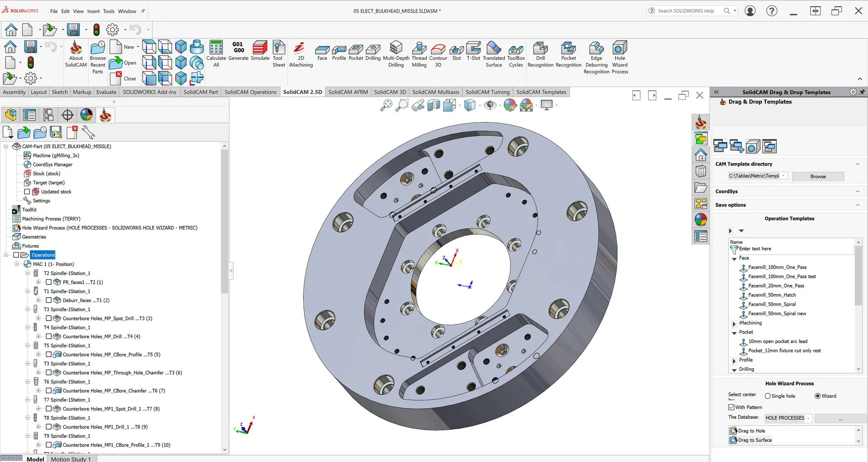This screenshot has height=462, width=868.
Task: Select the Single hole radio button
Action: coord(768,396)
